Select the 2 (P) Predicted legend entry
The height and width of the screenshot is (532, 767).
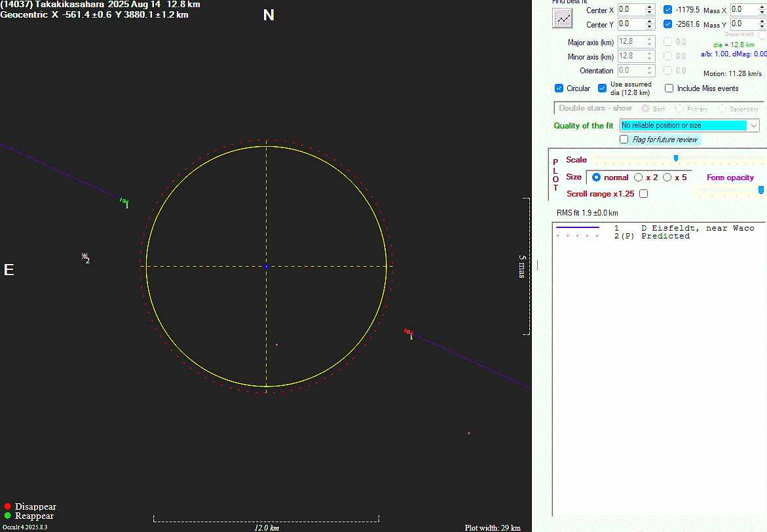pos(623,236)
